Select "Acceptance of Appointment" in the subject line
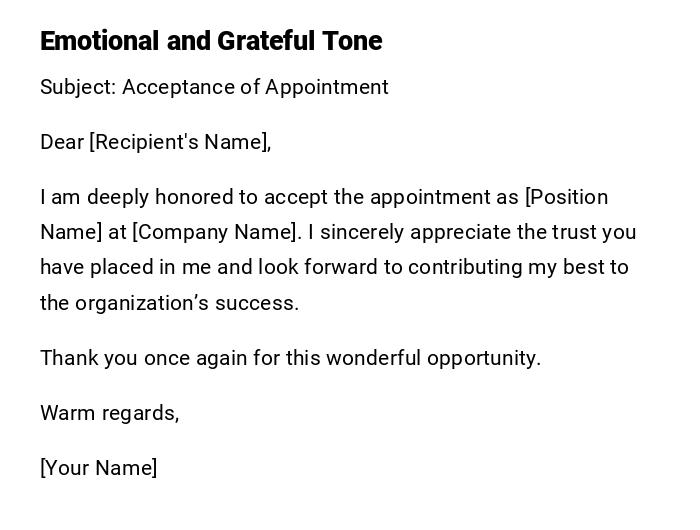The width and height of the screenshot is (700, 530). click(x=255, y=87)
